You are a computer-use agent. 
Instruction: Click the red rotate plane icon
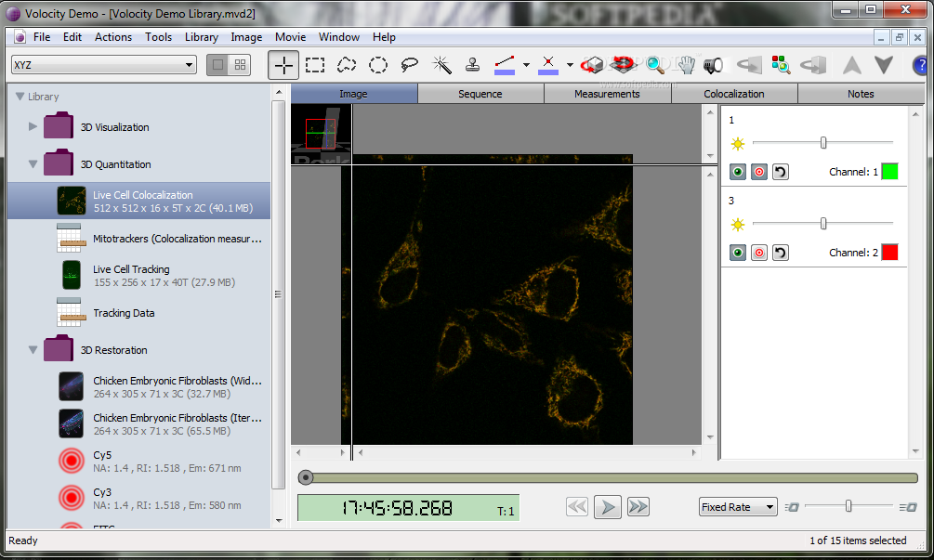pos(623,64)
